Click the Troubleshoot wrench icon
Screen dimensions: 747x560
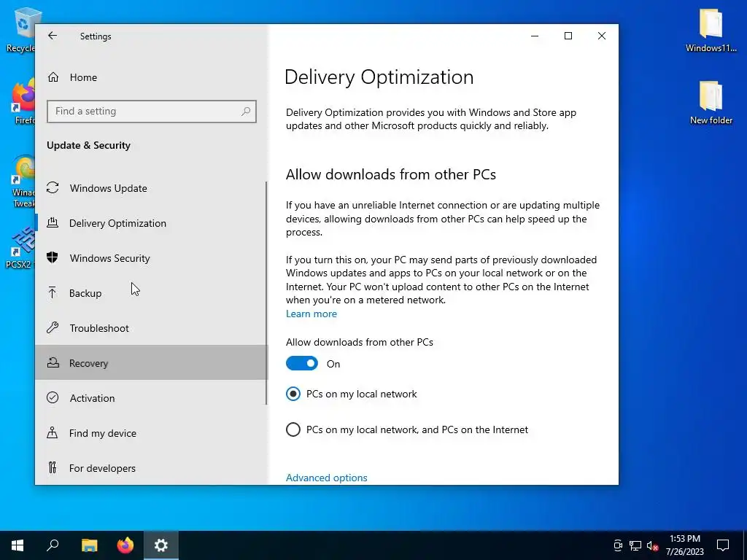coord(53,327)
